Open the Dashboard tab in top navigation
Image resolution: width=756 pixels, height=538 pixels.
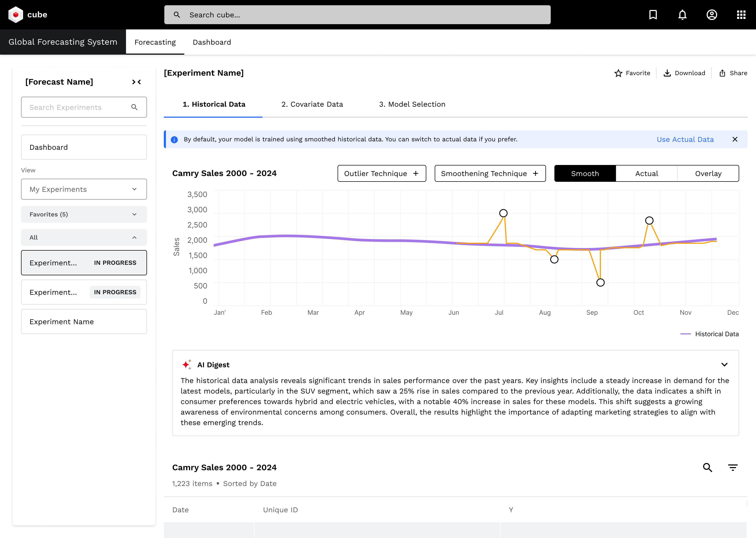(212, 42)
